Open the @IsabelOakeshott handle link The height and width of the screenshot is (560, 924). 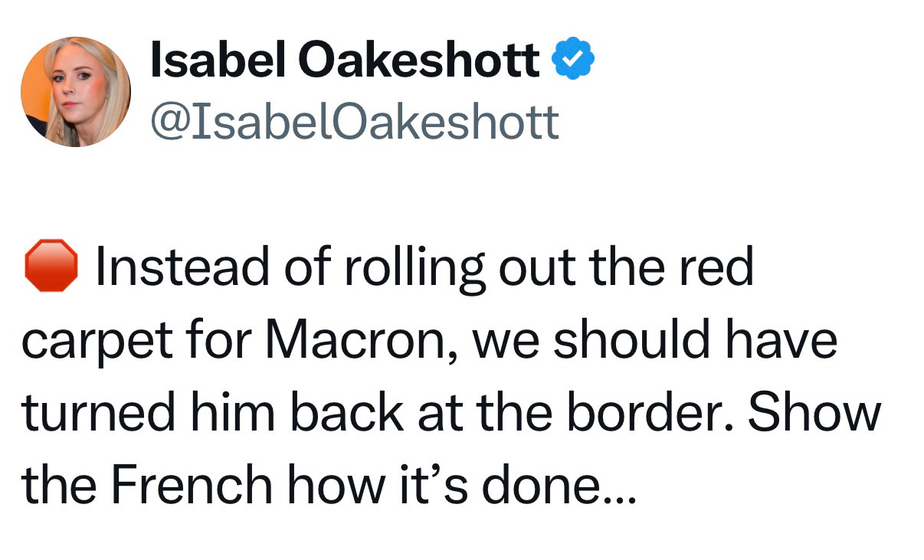click(x=356, y=121)
